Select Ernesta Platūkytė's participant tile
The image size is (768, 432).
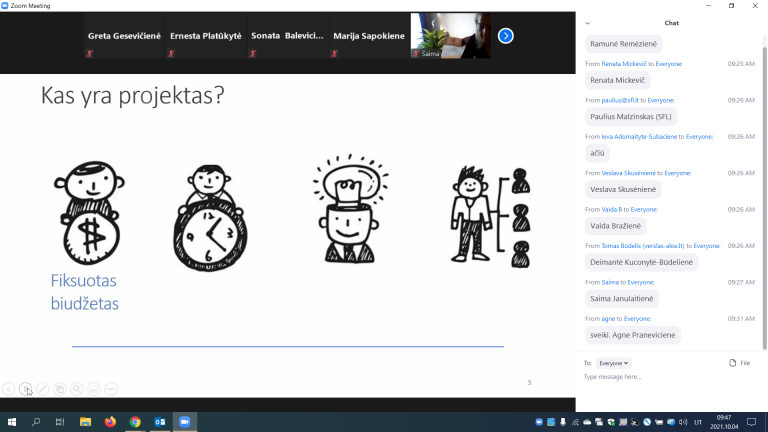(x=206, y=36)
